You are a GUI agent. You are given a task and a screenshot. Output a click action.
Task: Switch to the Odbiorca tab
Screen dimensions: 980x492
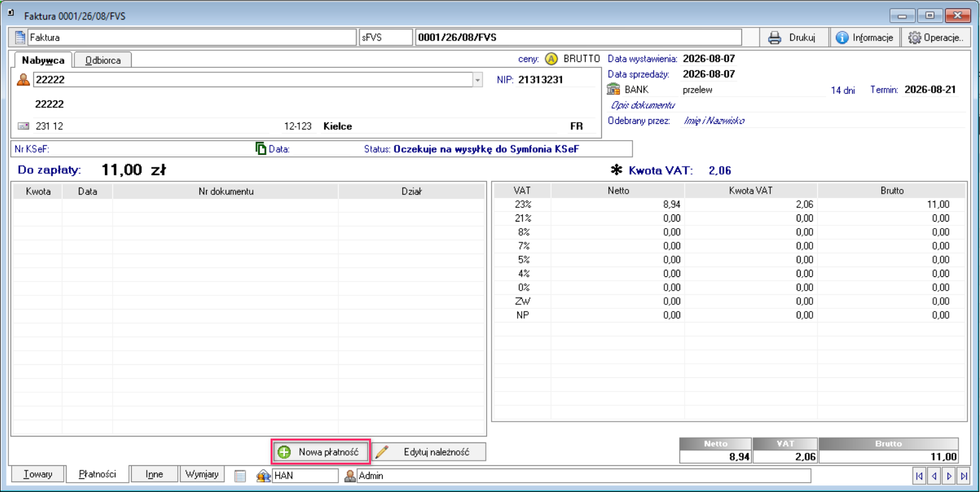[x=103, y=60]
